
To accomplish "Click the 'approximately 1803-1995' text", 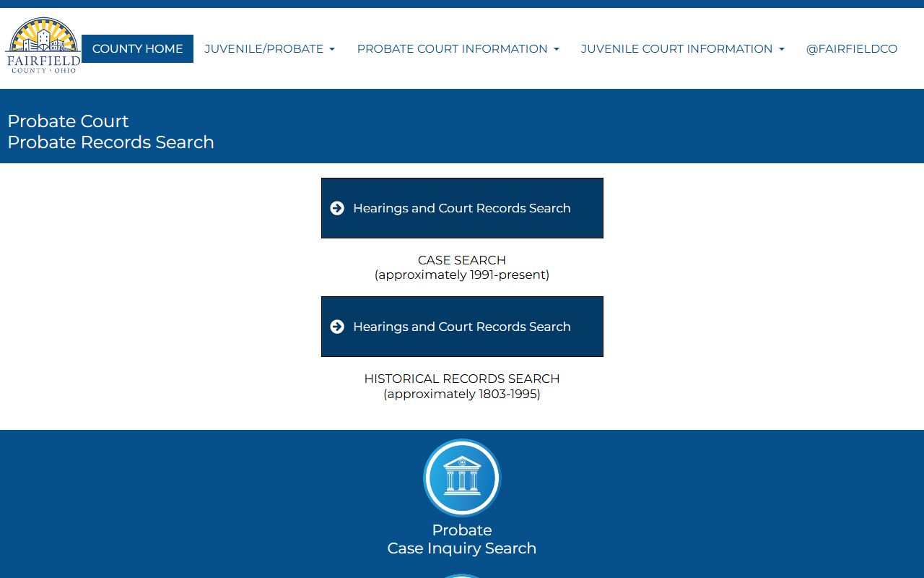I will click(x=462, y=394).
